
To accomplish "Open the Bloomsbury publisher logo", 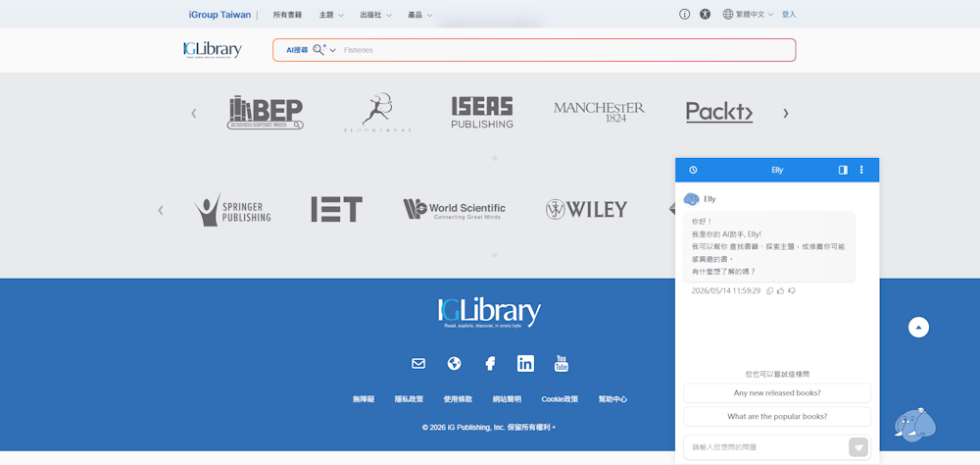I will [377, 113].
